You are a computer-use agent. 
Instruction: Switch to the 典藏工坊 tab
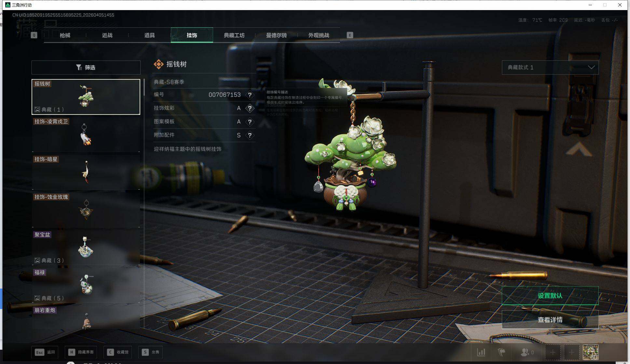pyautogui.click(x=234, y=35)
